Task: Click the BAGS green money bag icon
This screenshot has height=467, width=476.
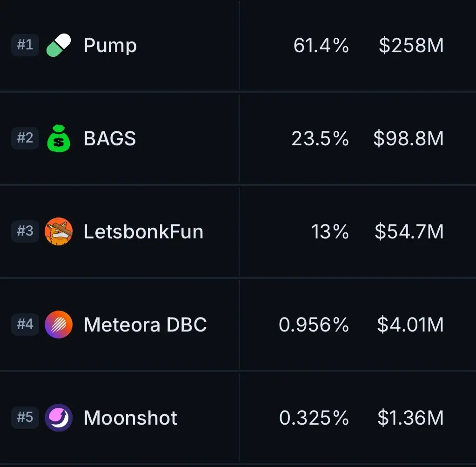Action: tap(59, 138)
